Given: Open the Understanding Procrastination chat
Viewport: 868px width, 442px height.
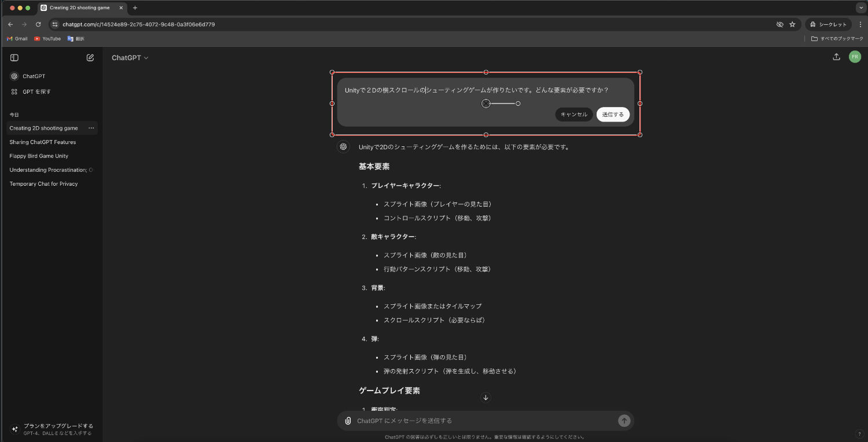Looking at the screenshot, I should 52,170.
